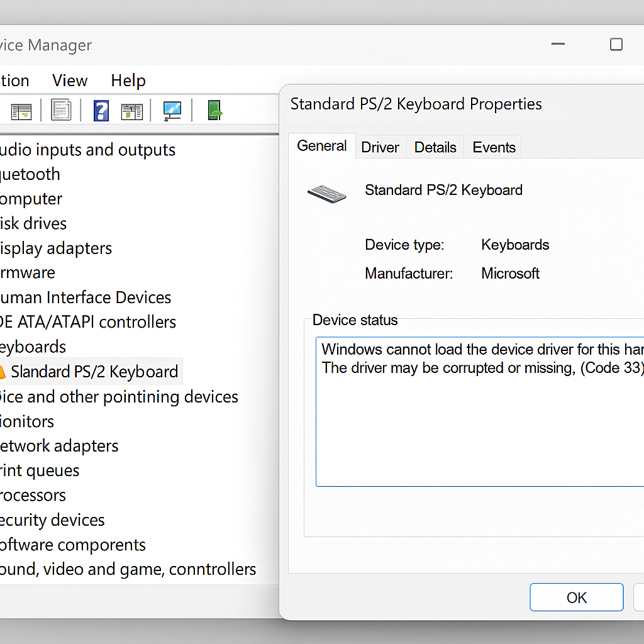Click the green update driver toolbar icon

[x=215, y=110]
